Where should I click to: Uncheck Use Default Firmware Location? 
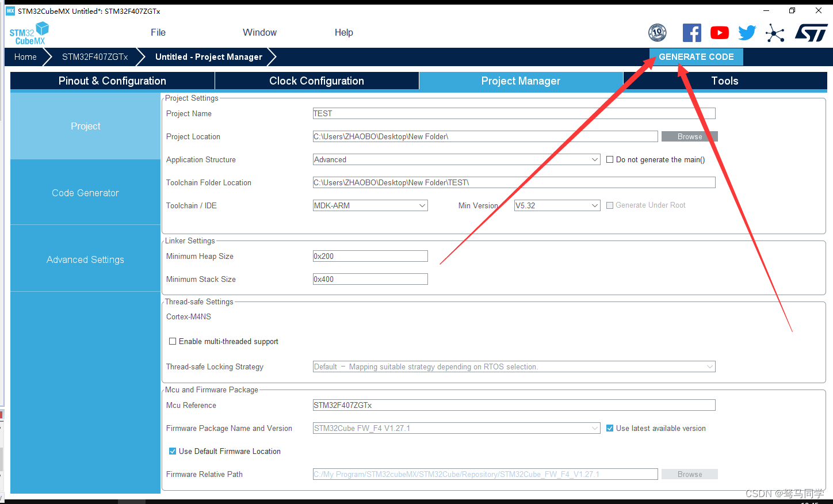[173, 451]
